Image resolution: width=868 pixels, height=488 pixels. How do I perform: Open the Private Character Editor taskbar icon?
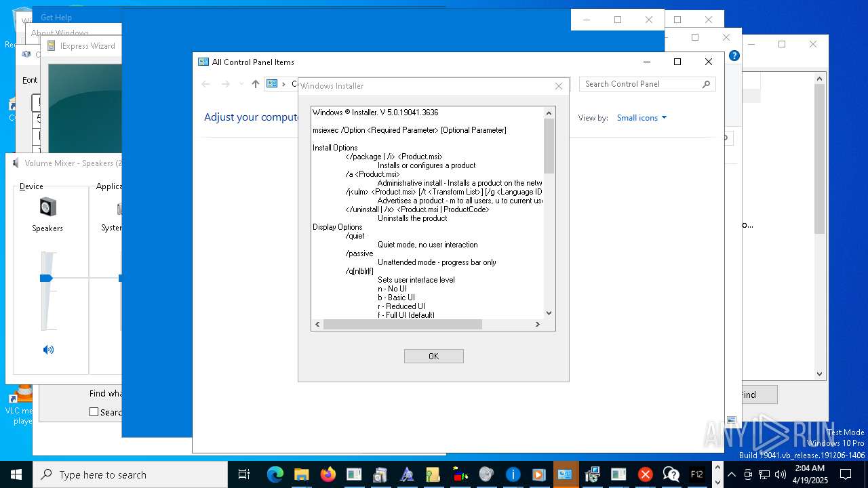click(x=407, y=474)
